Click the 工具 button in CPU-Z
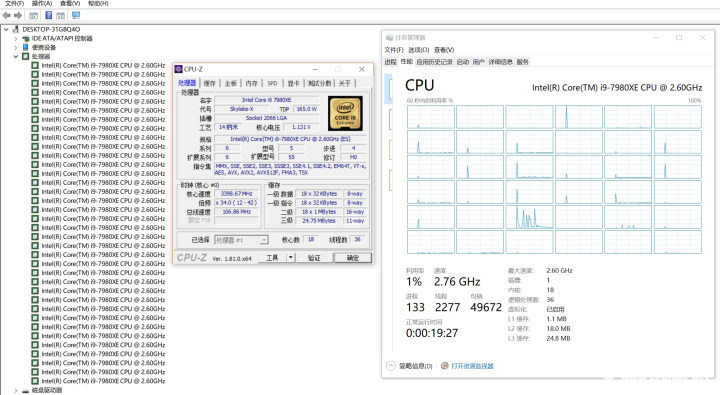Viewport: 720px width, 395px height. [273, 258]
